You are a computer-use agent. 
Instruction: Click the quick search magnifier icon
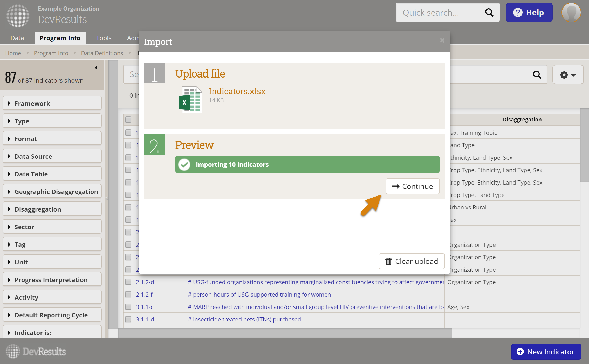[489, 12]
